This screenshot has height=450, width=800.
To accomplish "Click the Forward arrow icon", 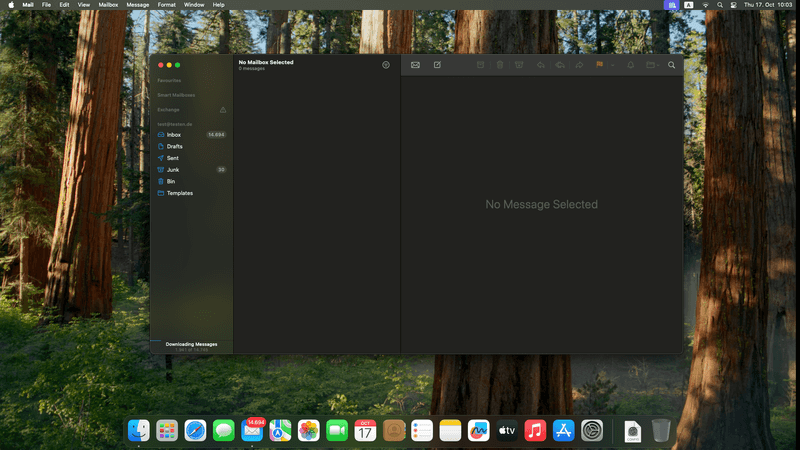I will click(580, 65).
